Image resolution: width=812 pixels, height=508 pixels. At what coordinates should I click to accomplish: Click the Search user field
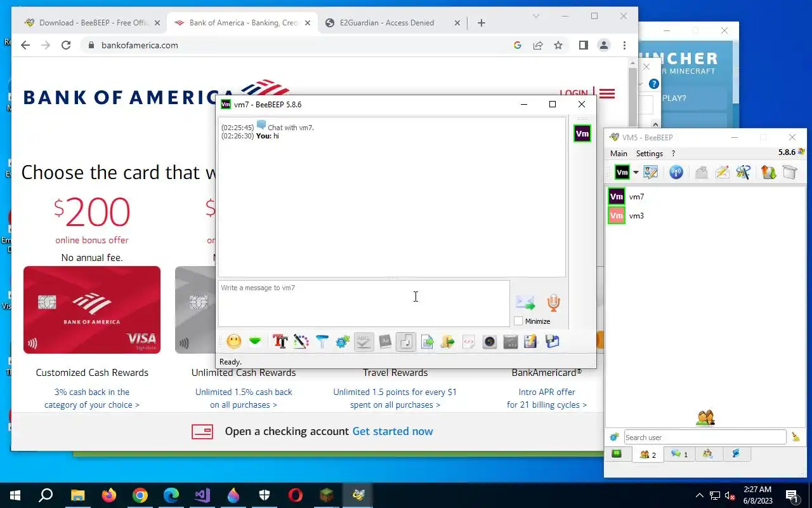(705, 438)
